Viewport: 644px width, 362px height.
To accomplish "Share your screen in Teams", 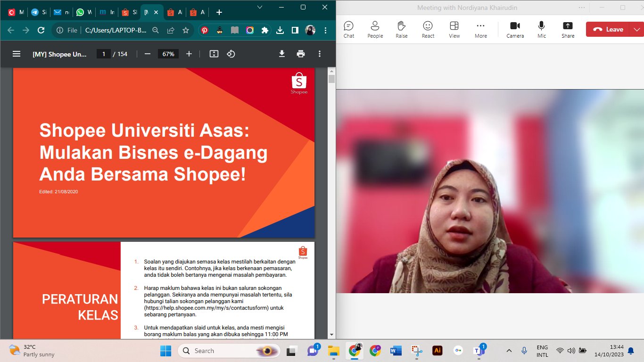I will 568,29.
